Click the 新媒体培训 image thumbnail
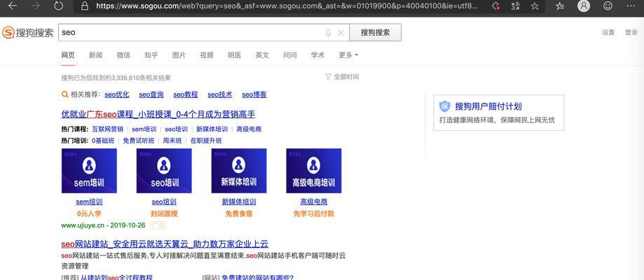 (x=239, y=171)
